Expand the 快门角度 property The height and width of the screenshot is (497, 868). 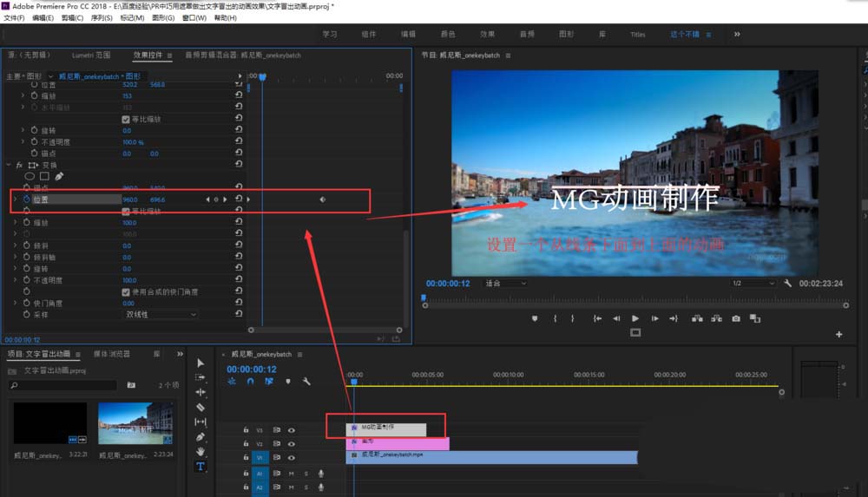(15, 303)
